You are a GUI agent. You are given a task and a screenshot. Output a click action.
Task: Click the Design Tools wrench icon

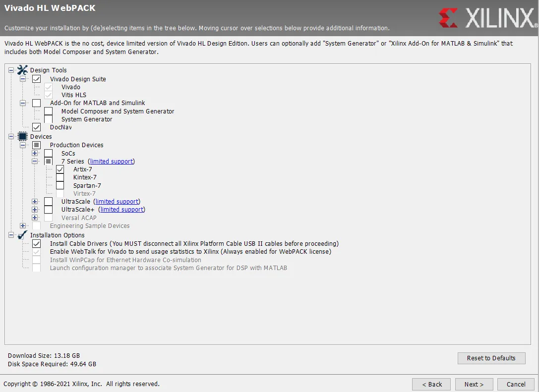22,70
